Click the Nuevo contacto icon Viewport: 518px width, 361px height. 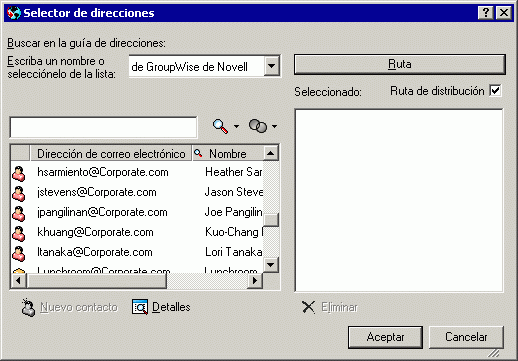28,307
